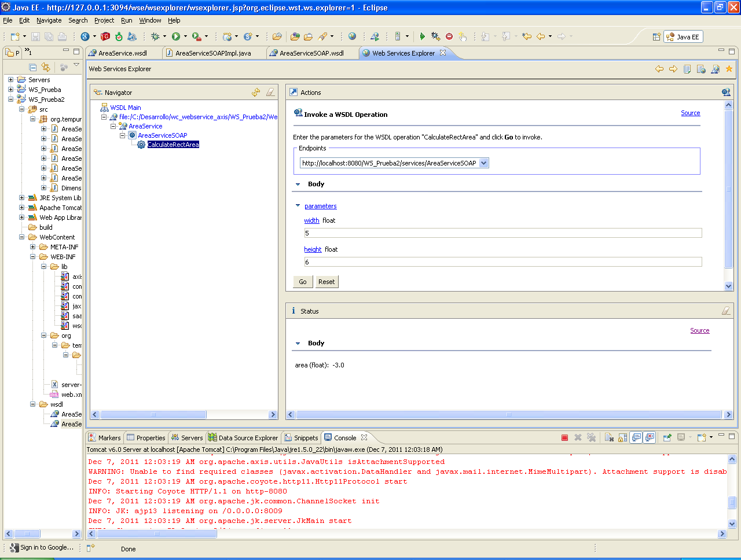Select the WebContent folder in Project Explorer
The image size is (741, 560).
(57, 237)
